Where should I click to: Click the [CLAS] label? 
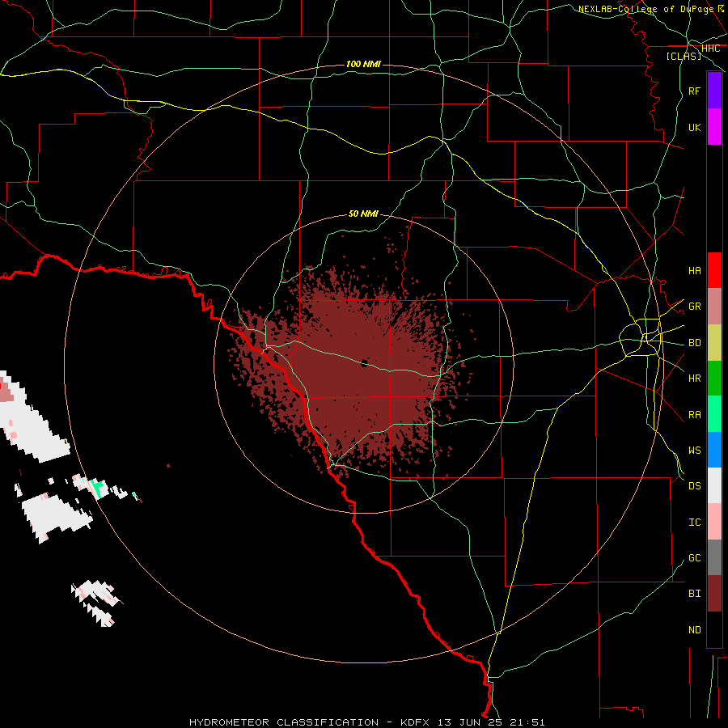pyautogui.click(x=684, y=56)
